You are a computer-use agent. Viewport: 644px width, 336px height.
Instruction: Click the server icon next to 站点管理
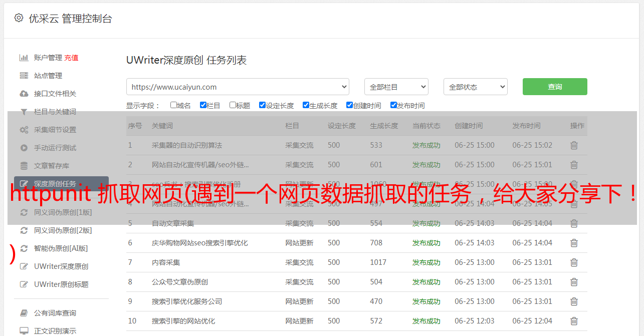(x=24, y=76)
